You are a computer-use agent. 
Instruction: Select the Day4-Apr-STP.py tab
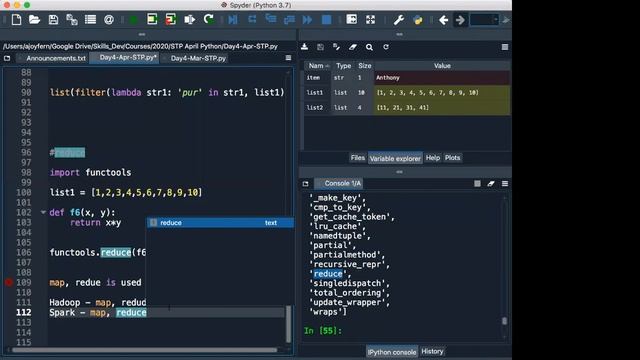[x=124, y=58]
